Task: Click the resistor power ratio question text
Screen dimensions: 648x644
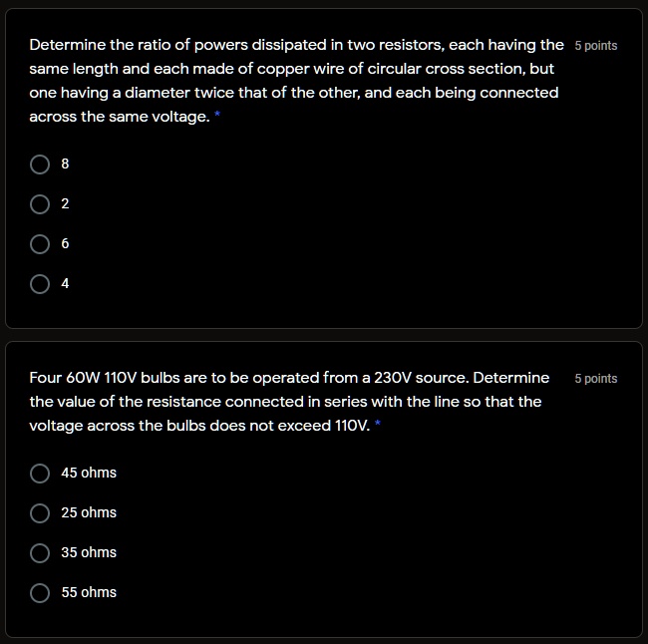Action: tap(294, 81)
